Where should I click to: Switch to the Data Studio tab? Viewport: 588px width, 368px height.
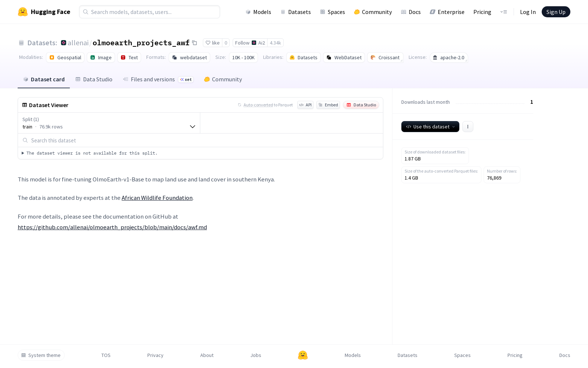[x=94, y=79]
